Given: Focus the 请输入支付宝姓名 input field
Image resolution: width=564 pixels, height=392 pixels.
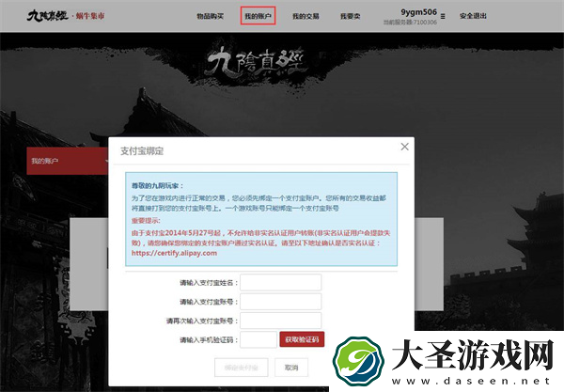Looking at the screenshot, I should (280, 282).
